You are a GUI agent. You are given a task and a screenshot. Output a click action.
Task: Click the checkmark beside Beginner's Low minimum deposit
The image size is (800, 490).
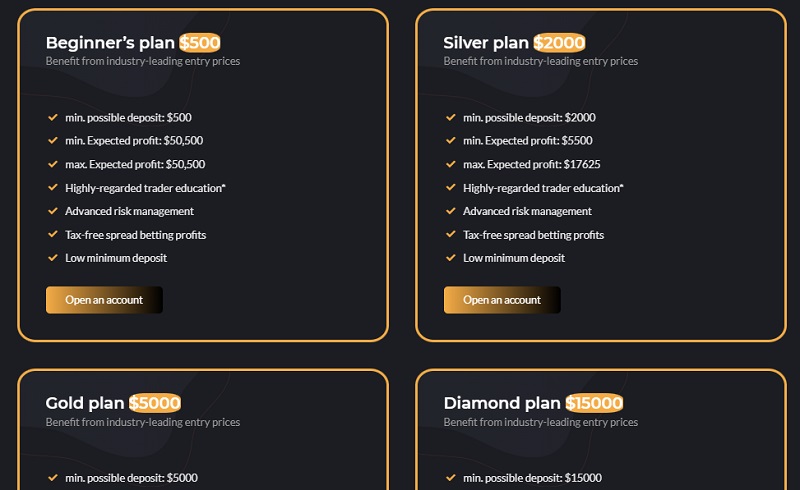coord(53,258)
